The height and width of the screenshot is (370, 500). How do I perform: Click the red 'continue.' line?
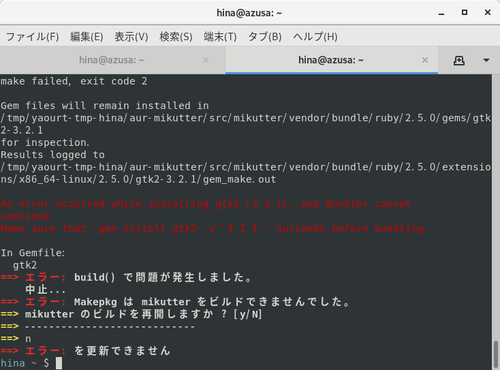(x=27, y=216)
